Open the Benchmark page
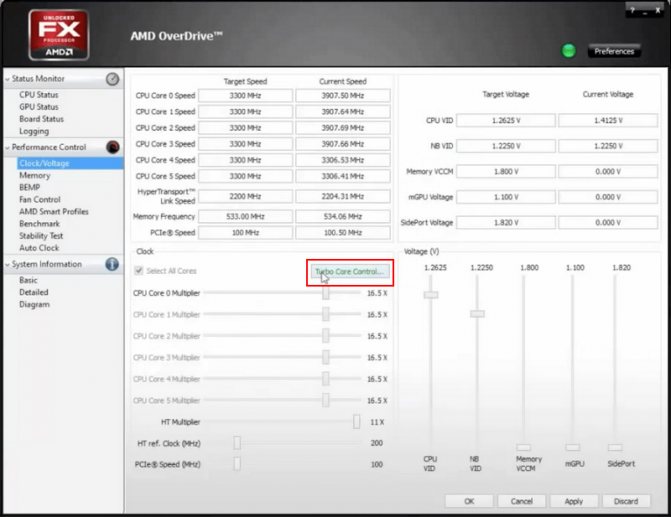This screenshot has width=671, height=517. [39, 223]
